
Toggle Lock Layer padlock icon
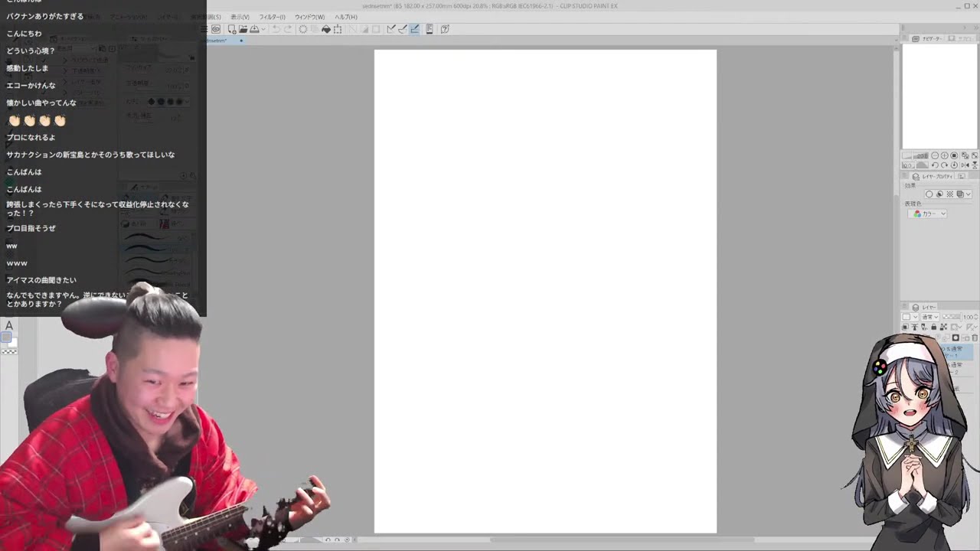click(x=934, y=327)
